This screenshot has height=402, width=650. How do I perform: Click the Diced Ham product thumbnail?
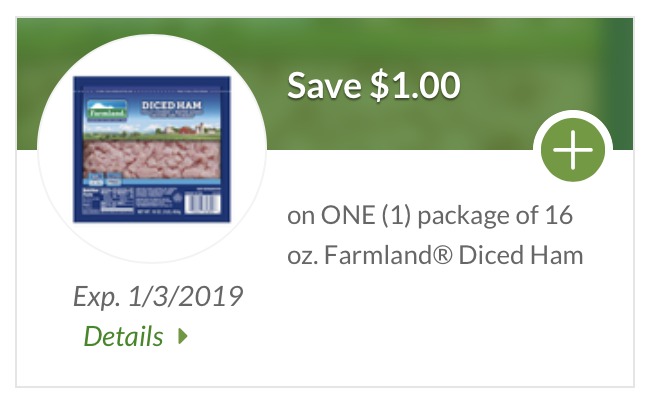(x=152, y=147)
